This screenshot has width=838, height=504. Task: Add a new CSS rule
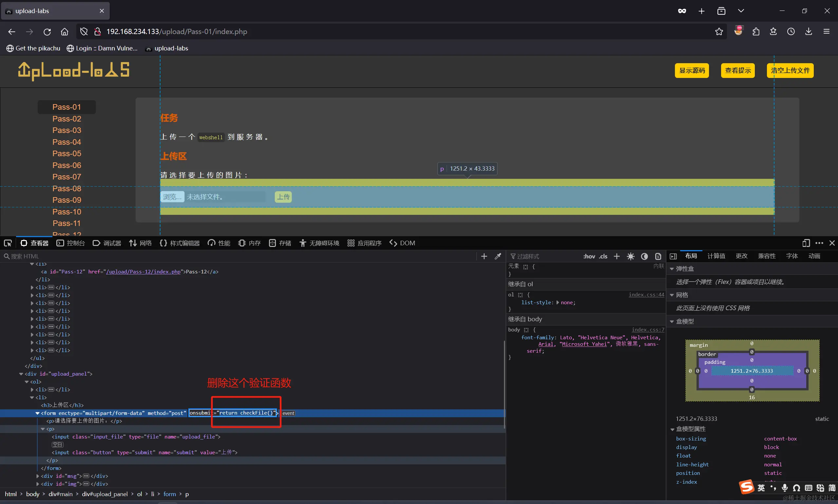click(617, 256)
